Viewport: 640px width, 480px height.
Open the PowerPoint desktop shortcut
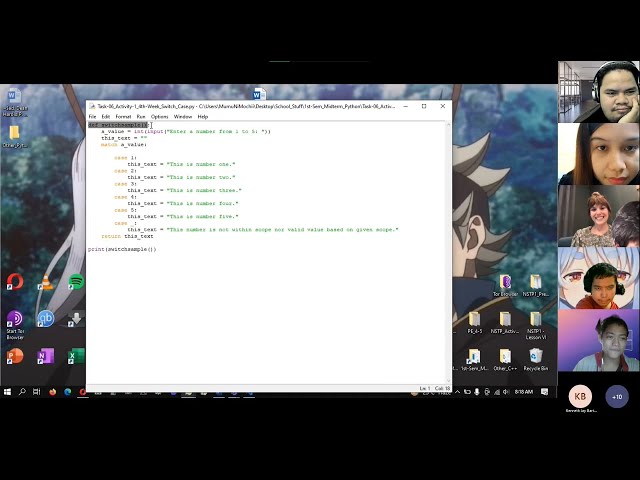[15, 356]
